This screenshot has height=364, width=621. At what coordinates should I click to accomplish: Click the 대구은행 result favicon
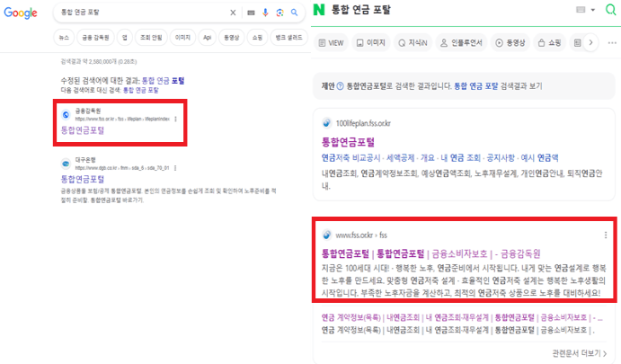pyautogui.click(x=66, y=164)
